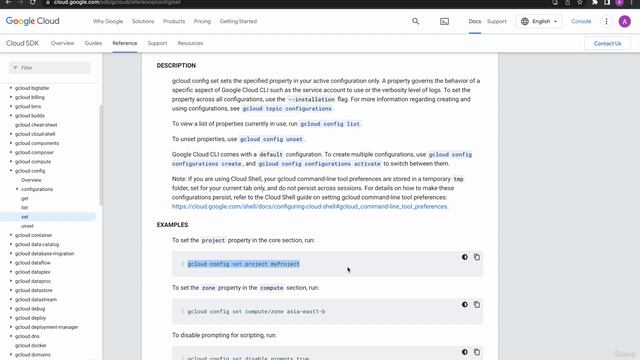Activate Cloud Shell terminal icon
This screenshot has height=360, width=640.
(444, 21)
